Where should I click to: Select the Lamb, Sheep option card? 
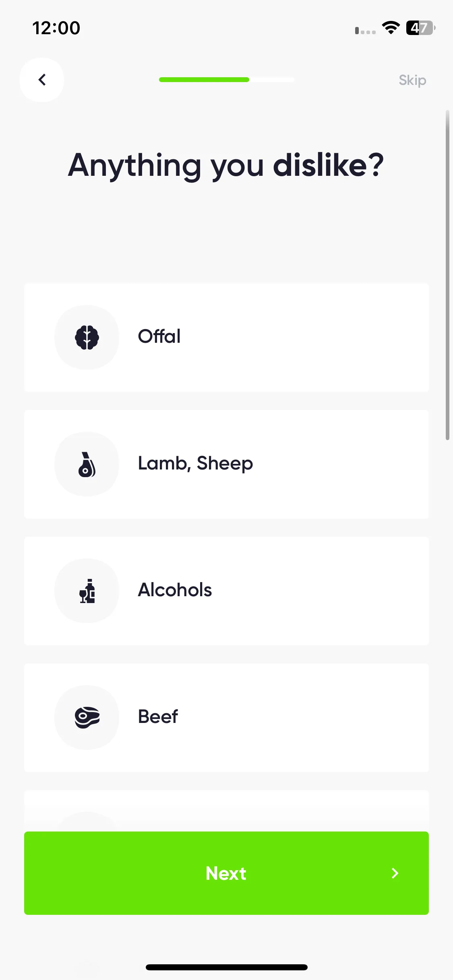pos(226,464)
